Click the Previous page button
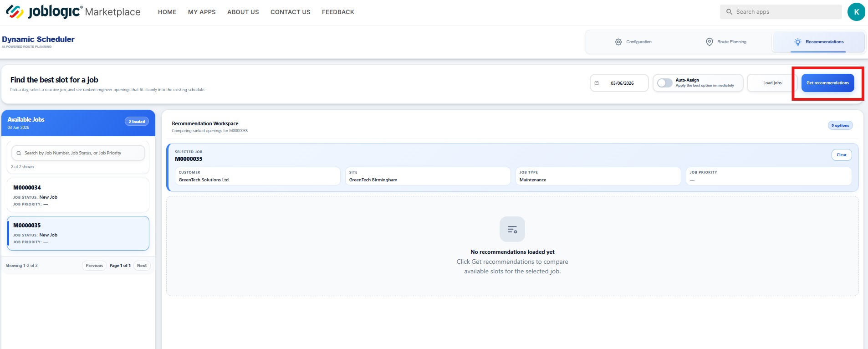The width and height of the screenshot is (868, 349). [94, 266]
